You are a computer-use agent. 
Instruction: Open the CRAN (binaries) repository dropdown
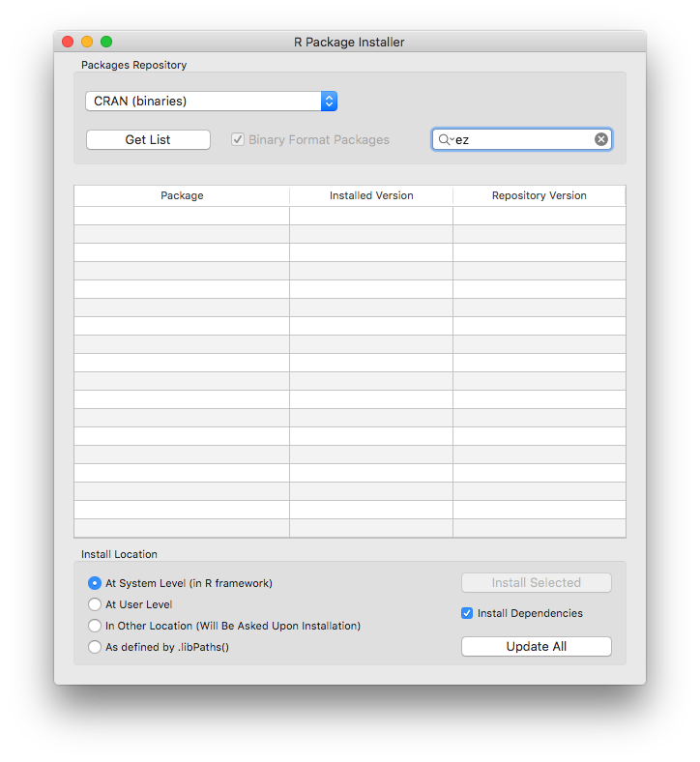pyautogui.click(x=212, y=102)
